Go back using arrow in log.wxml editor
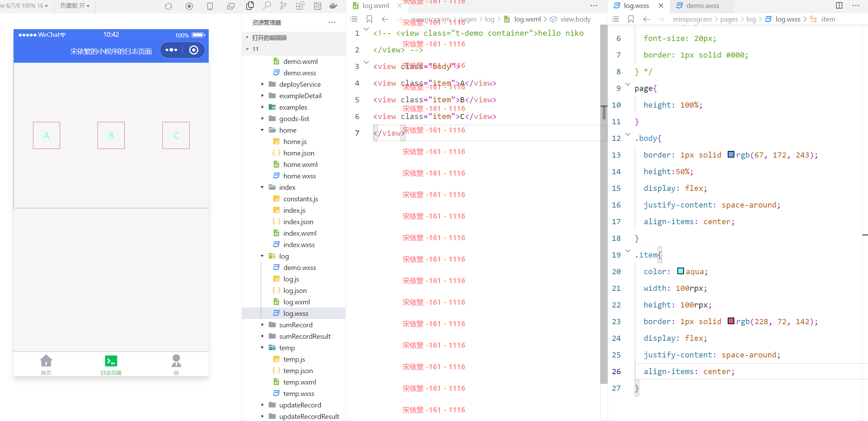This screenshot has height=421, width=868. pos(385,19)
